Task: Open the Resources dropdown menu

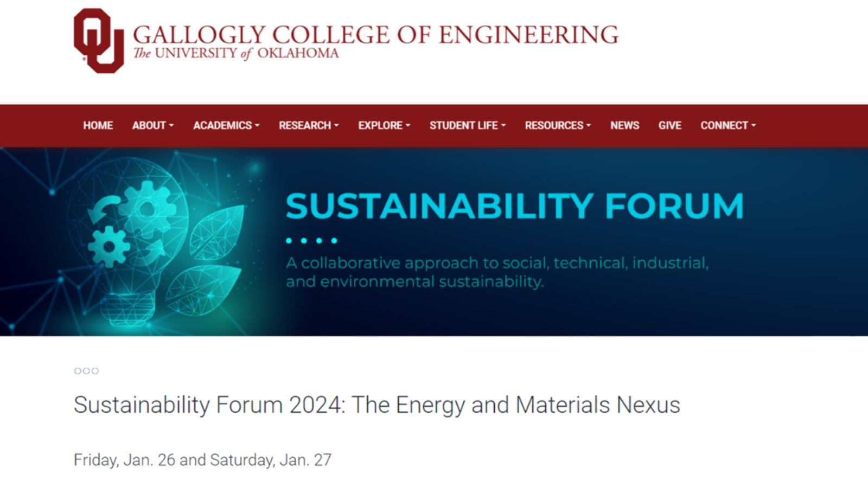Action: (x=558, y=125)
